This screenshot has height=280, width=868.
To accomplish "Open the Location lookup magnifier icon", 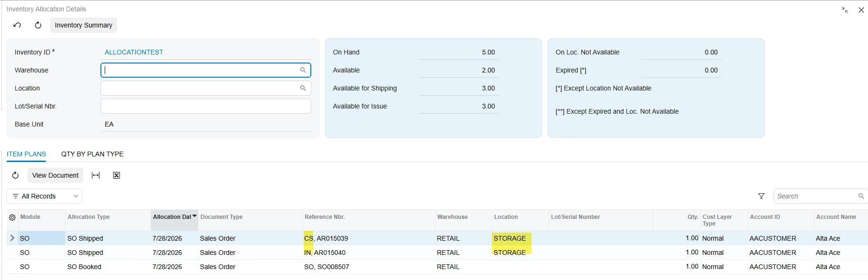I will [x=303, y=88].
